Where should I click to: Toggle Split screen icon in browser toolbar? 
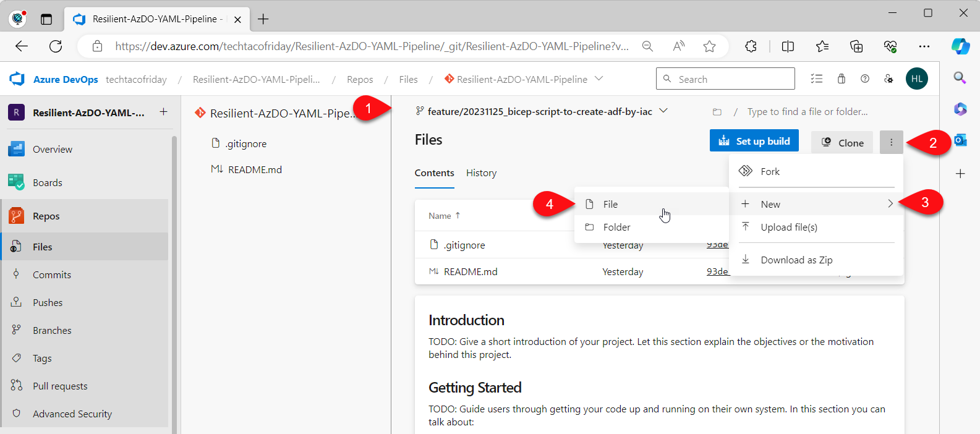[x=788, y=46]
